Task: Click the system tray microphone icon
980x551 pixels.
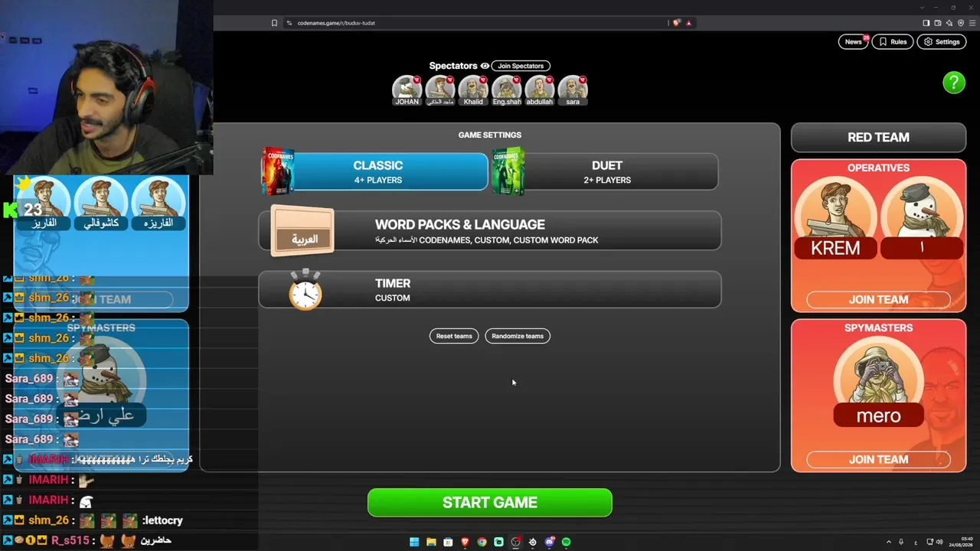Action: pyautogui.click(x=902, y=542)
